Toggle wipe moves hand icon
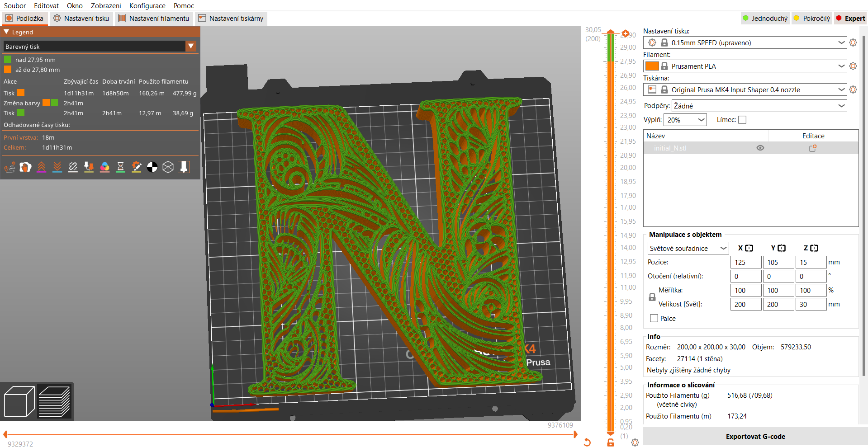Image resolution: width=868 pixels, height=447 pixels. [25, 167]
